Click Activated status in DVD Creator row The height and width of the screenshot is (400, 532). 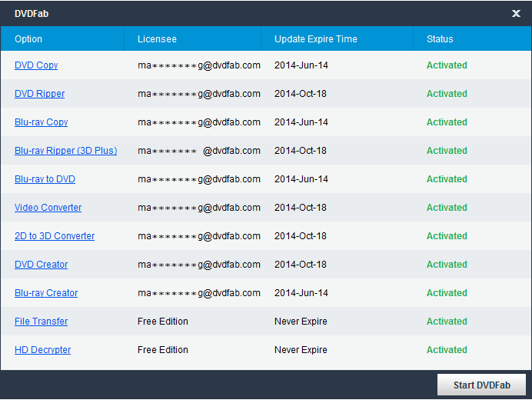[447, 265]
